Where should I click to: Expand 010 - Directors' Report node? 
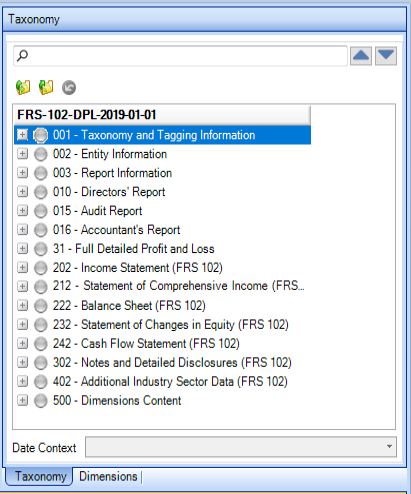pos(22,192)
